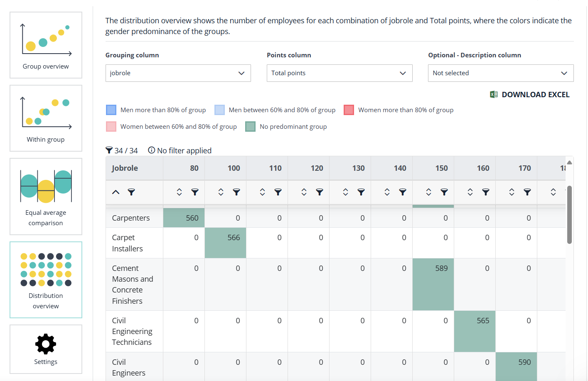The height and width of the screenshot is (381, 588).
Task: Open the Within group view
Action: [x=46, y=118]
